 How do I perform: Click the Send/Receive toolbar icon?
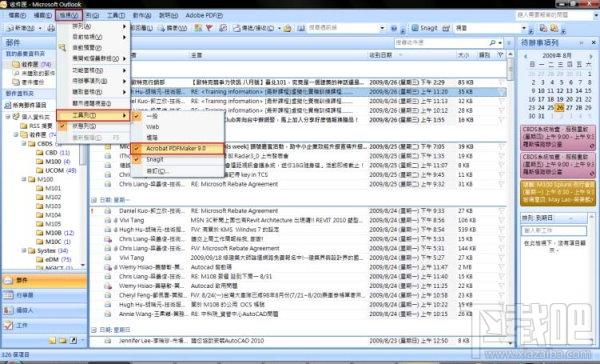point(237,28)
